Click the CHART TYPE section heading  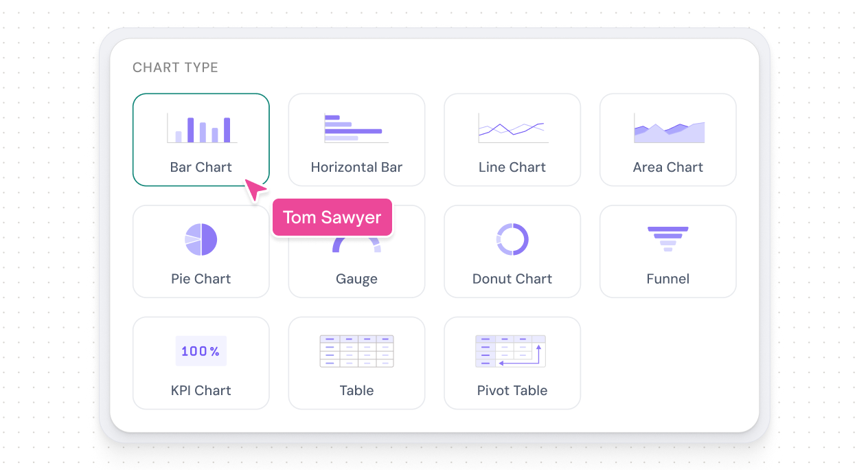(x=175, y=67)
